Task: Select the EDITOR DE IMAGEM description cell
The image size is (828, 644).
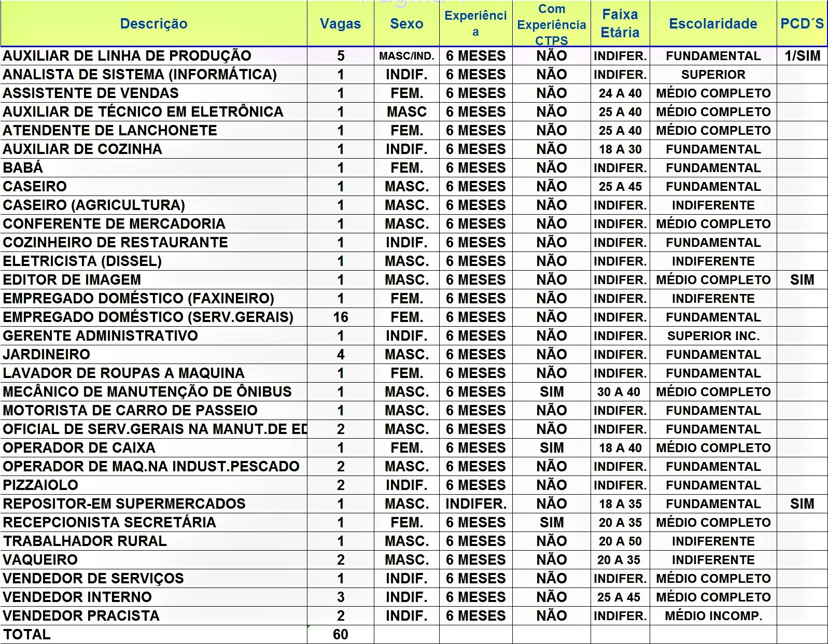Action: [72, 280]
